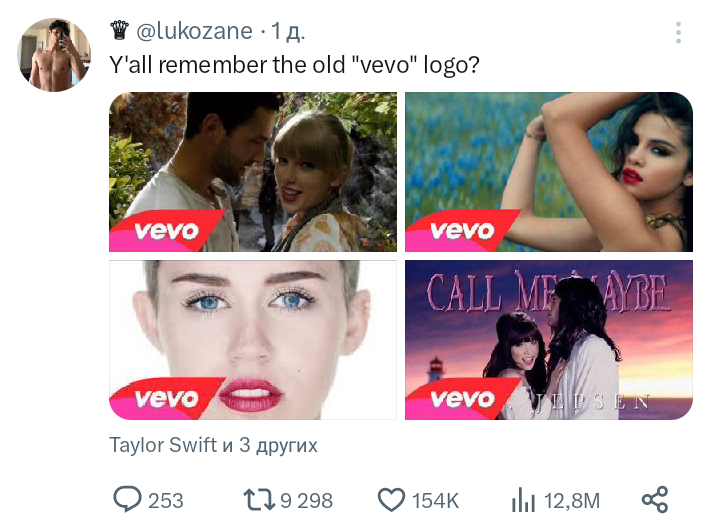Click the 253 replies count
Viewport: 714px width, 524px height.
[x=166, y=500]
